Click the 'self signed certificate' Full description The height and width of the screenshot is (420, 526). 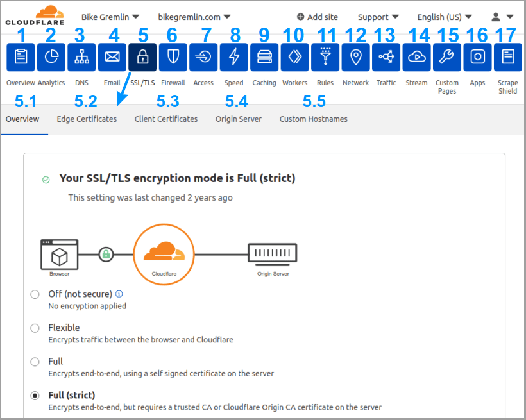(161, 374)
